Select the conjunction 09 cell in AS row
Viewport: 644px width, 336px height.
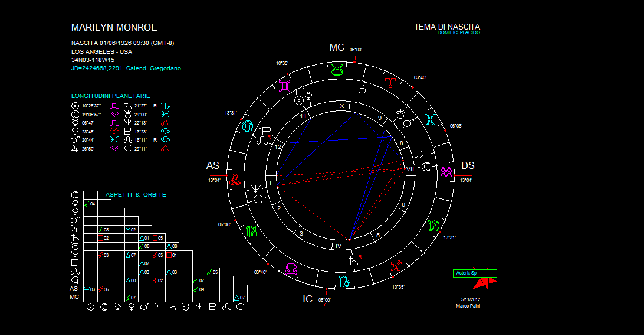coord(199,289)
